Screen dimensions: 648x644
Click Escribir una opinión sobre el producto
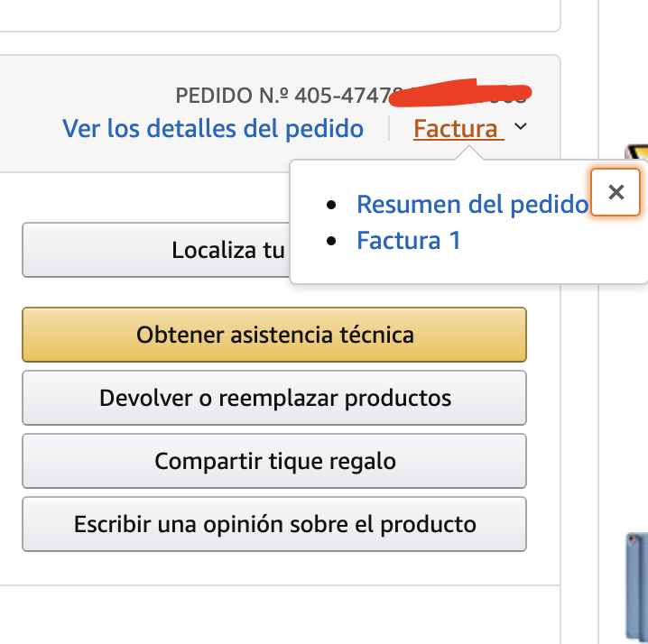pyautogui.click(x=274, y=524)
